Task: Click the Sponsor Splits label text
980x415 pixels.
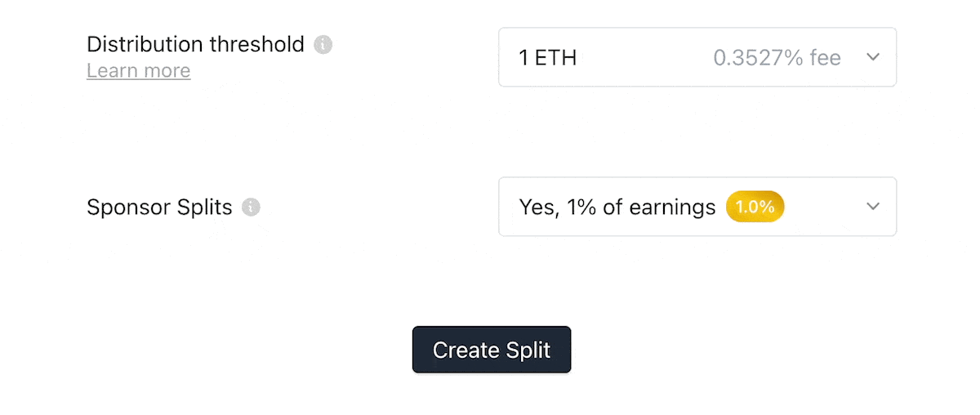Action: (x=159, y=207)
